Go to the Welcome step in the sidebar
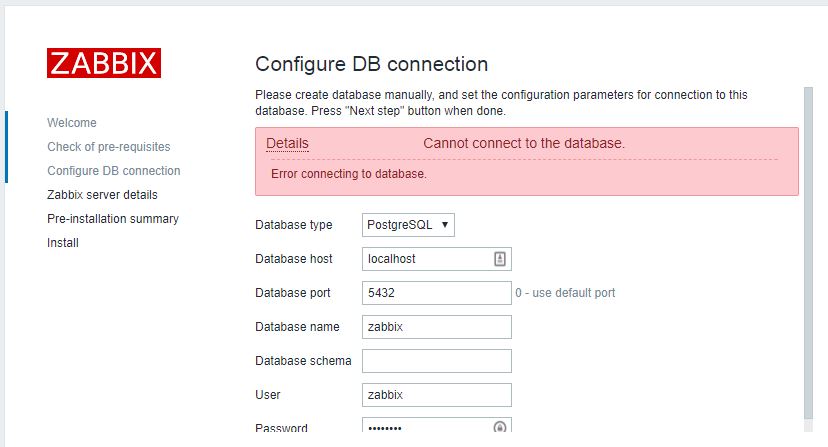The height and width of the screenshot is (447, 828). pyautogui.click(x=72, y=123)
